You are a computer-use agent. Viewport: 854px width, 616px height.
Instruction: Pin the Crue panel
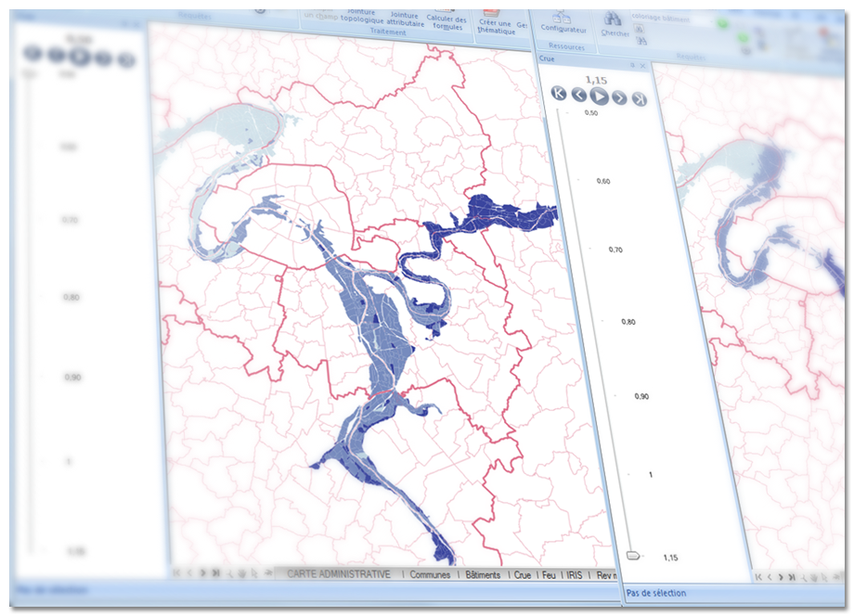point(633,66)
